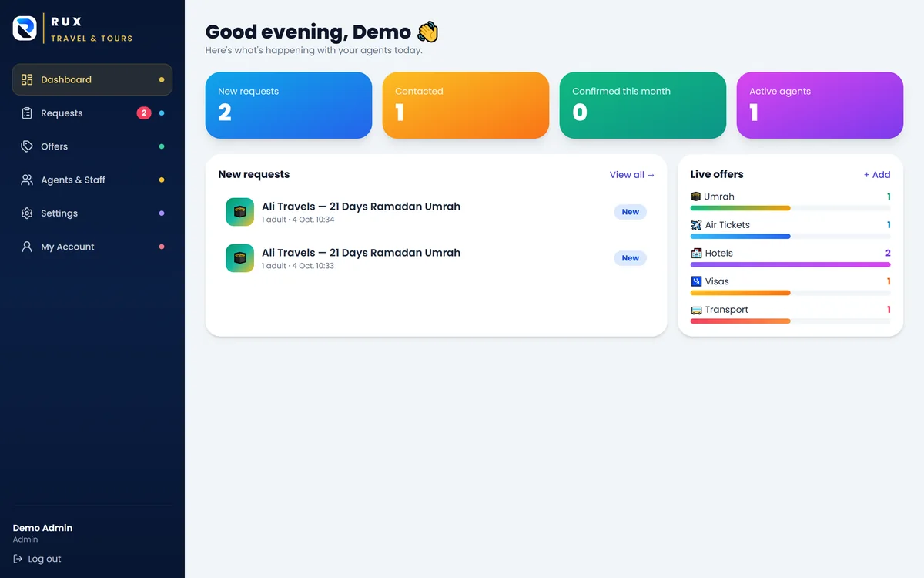Open the New requests stat card
The image size is (924, 578).
click(x=289, y=106)
